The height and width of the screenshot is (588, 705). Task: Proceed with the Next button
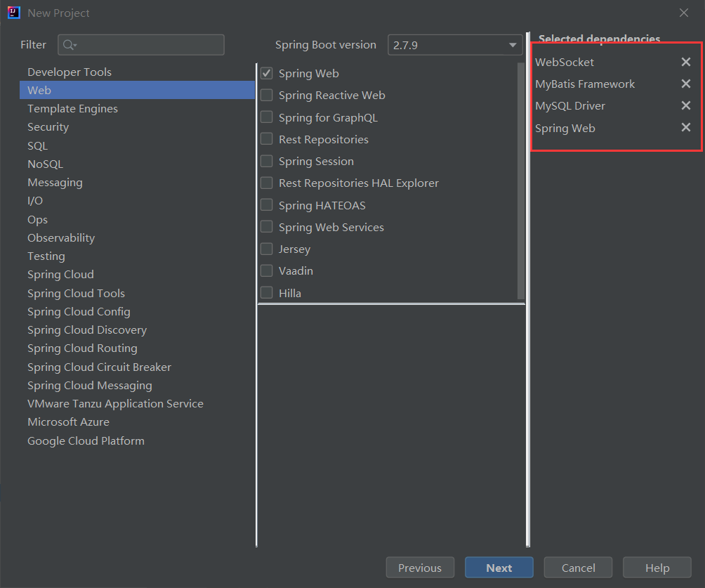(499, 568)
